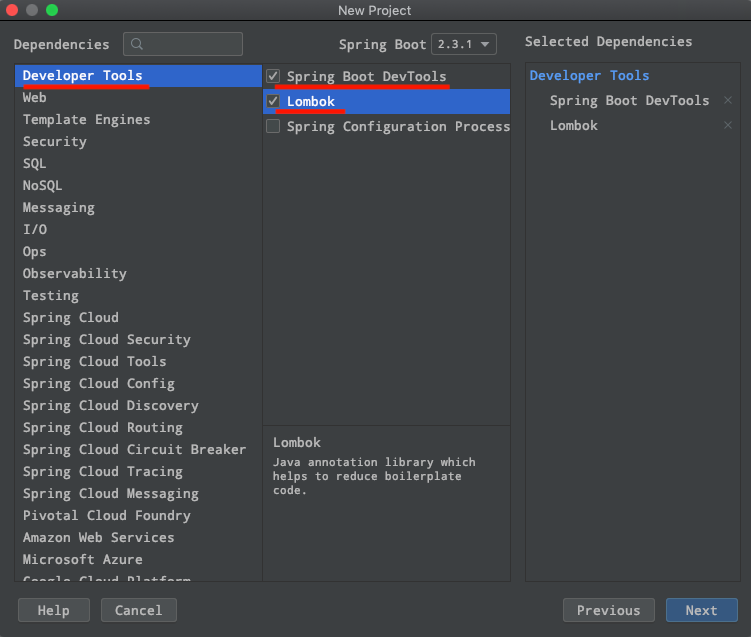Select the Spring Cloud Tools category
The image size is (751, 637).
tap(138, 362)
